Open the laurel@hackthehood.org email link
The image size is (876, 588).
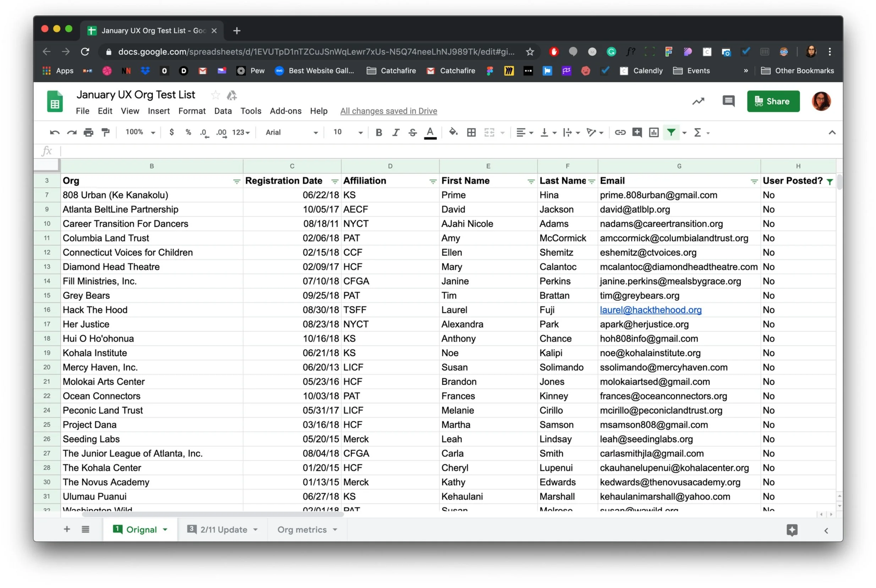(x=650, y=310)
